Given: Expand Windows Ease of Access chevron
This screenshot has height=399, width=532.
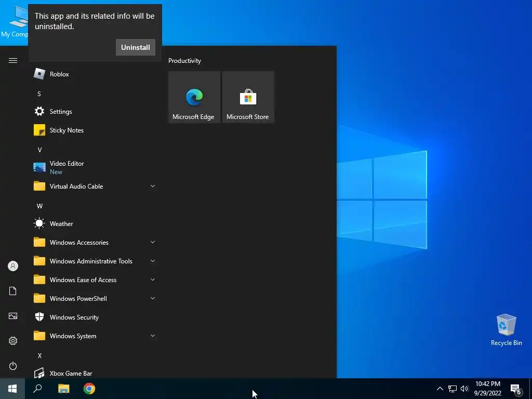Looking at the screenshot, I should 153,280.
